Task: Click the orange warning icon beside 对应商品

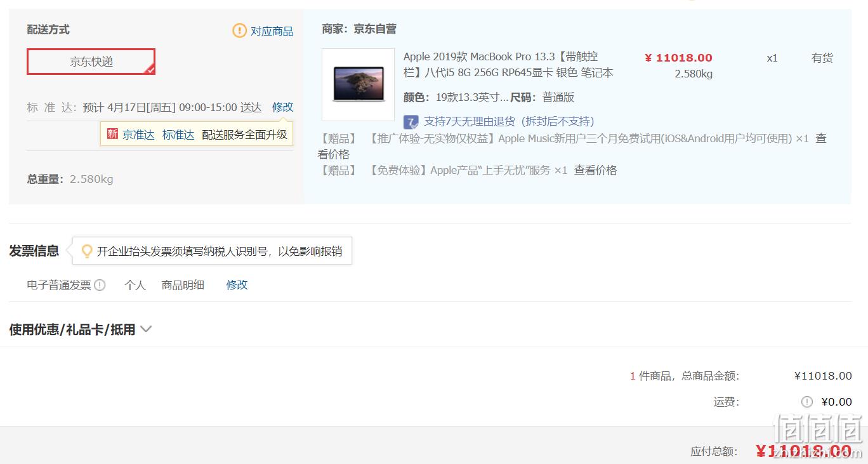Action: pyautogui.click(x=239, y=30)
